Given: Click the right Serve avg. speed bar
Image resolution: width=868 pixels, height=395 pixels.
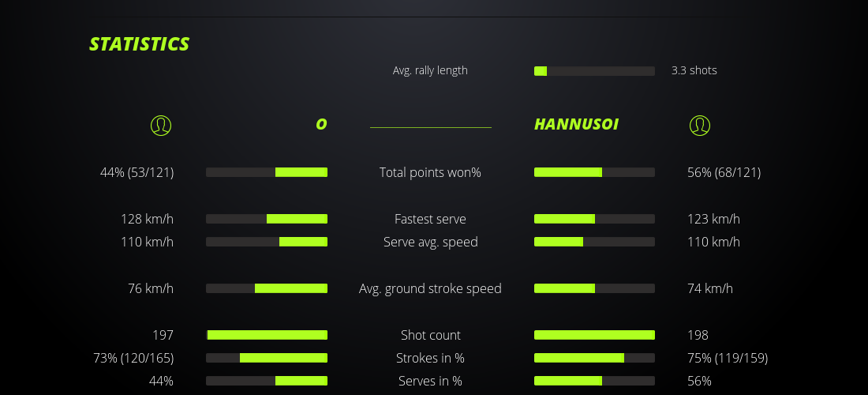Looking at the screenshot, I should pyautogui.click(x=594, y=242).
